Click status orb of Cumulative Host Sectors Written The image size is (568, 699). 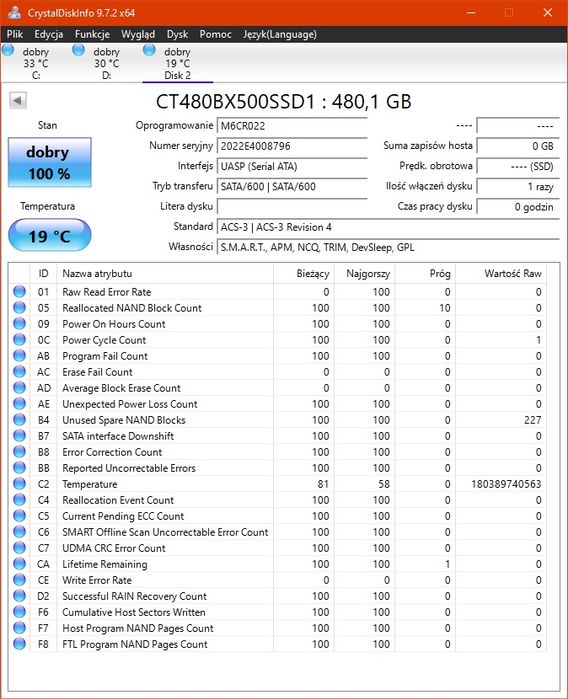point(19,612)
